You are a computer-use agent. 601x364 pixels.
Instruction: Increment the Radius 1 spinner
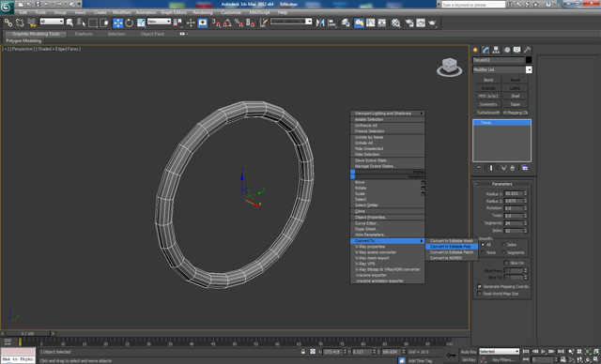click(x=526, y=192)
